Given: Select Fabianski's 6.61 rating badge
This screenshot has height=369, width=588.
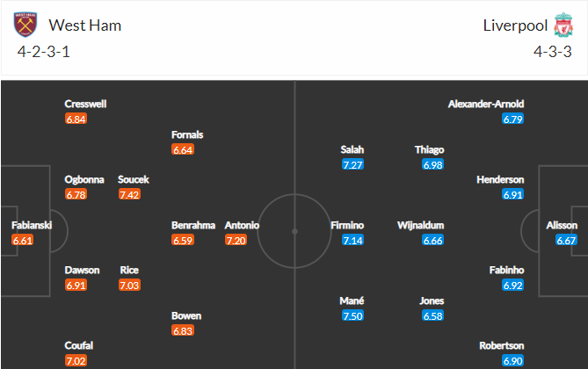Looking at the screenshot, I should coord(23,240).
